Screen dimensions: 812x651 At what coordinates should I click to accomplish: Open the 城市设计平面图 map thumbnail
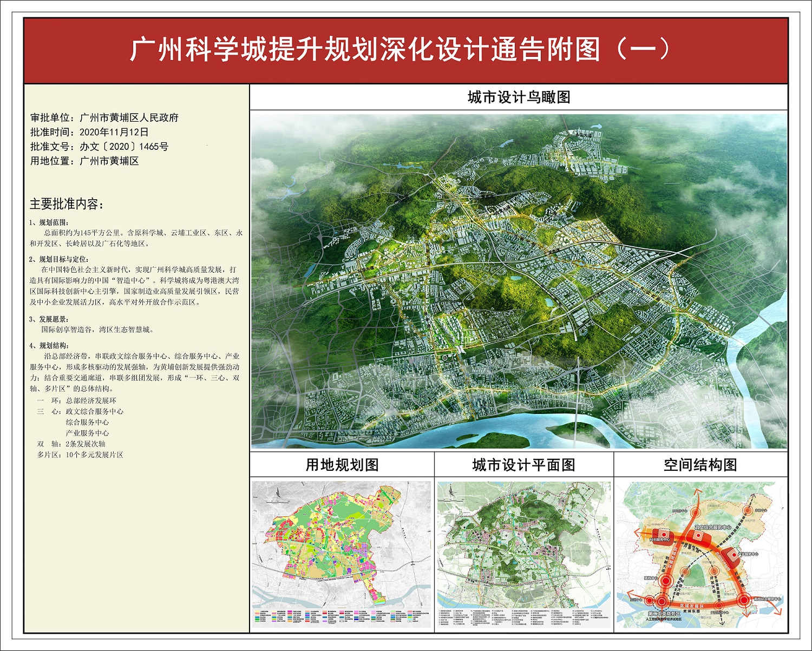click(x=524, y=554)
